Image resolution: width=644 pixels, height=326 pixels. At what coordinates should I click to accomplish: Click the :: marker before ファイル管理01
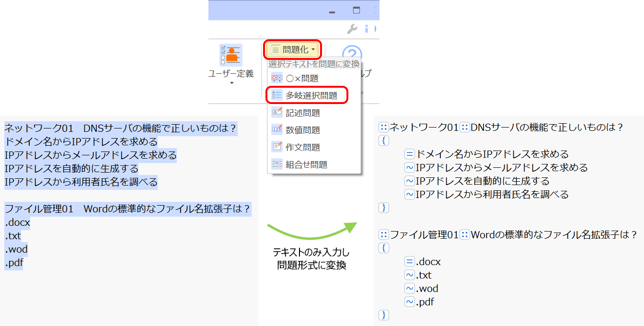tap(383, 235)
